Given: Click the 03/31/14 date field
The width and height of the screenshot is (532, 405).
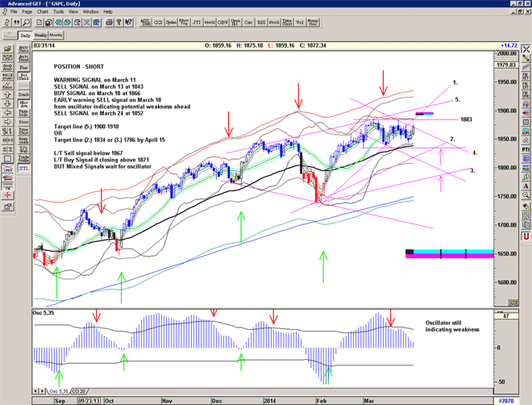Looking at the screenshot, I should tap(44, 45).
